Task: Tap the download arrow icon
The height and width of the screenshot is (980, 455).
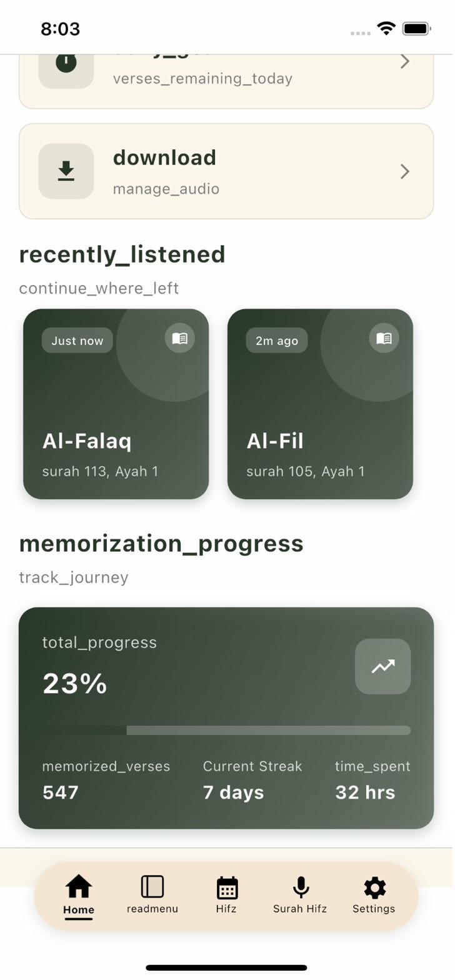Action: coord(66,171)
